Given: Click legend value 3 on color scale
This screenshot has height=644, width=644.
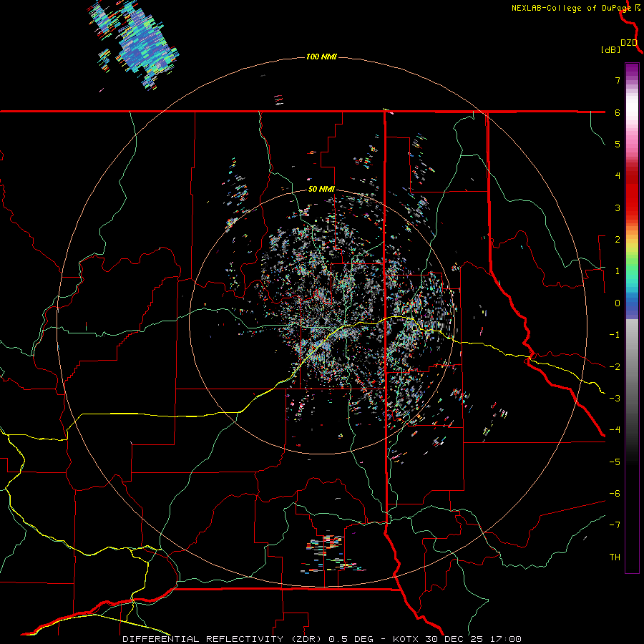Looking at the screenshot, I should pyautogui.click(x=618, y=208).
